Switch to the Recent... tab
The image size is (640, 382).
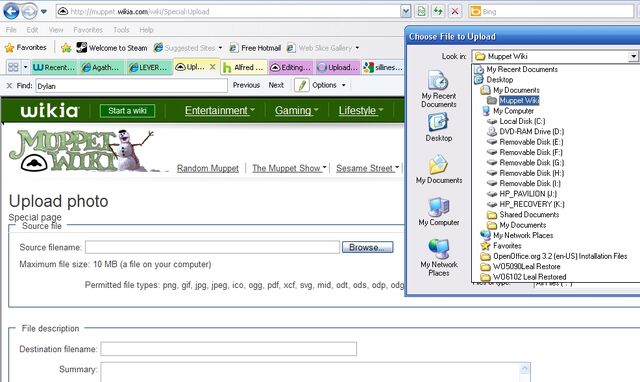point(55,67)
